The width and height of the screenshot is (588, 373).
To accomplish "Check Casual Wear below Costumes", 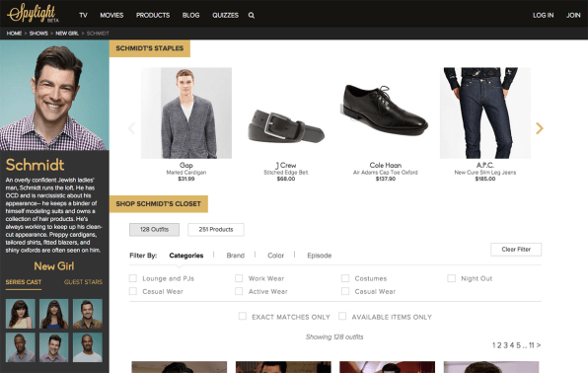I will pos(345,291).
